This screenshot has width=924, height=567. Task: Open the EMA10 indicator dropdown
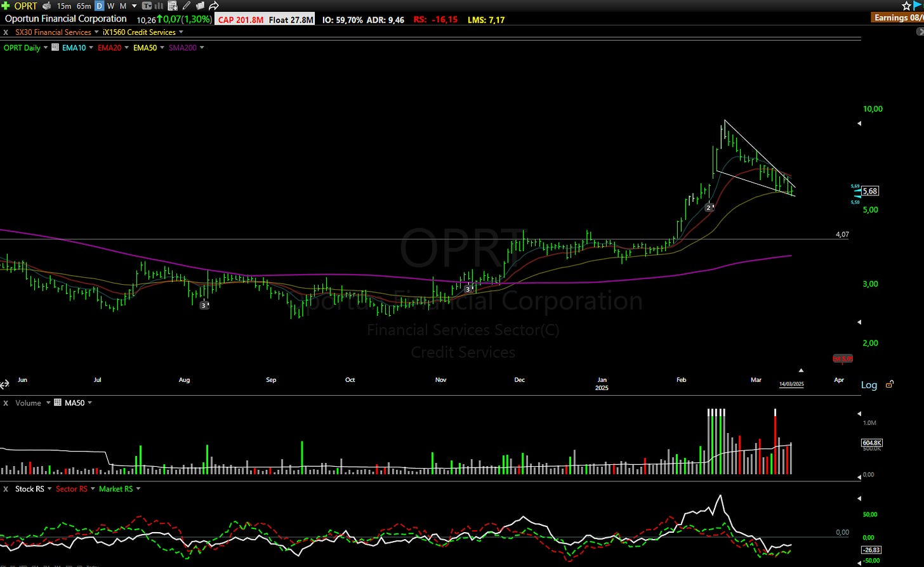[91, 48]
